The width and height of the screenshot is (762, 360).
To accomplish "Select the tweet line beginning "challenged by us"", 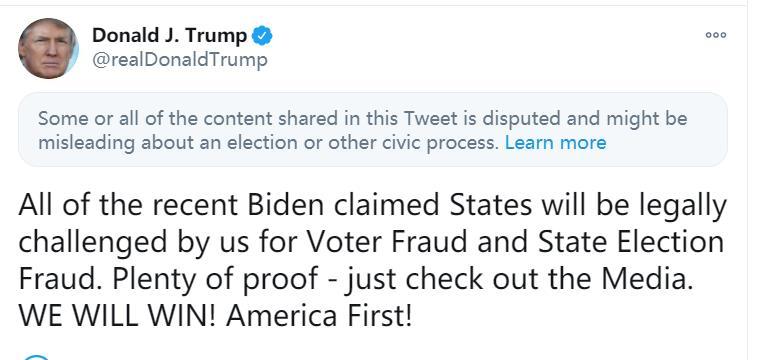I will click(371, 244).
